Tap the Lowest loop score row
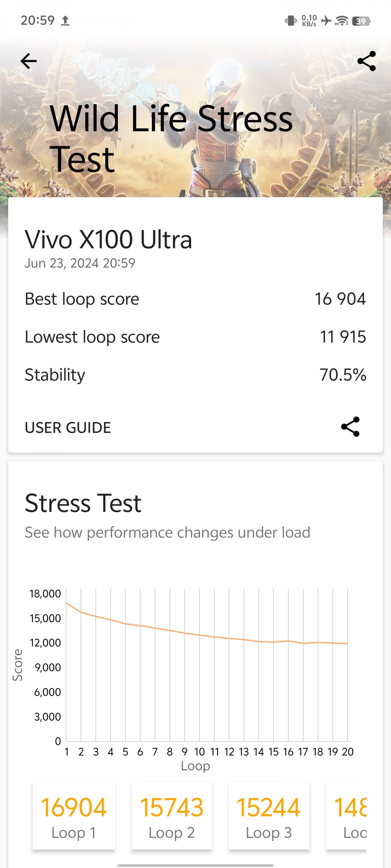 195,337
